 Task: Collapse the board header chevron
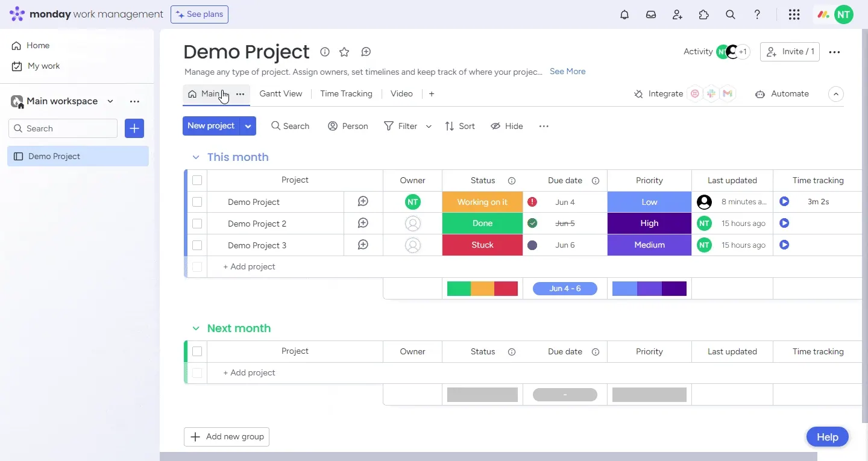tap(835, 94)
